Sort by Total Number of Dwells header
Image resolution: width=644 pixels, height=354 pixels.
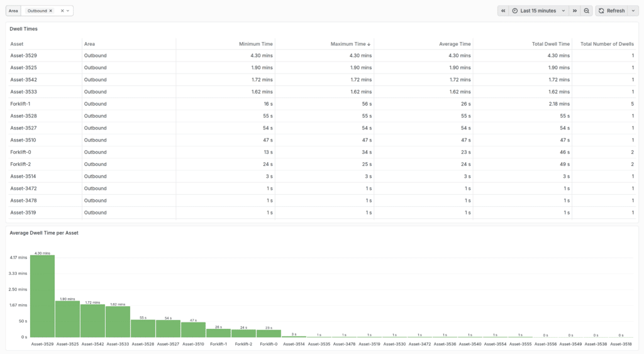(x=607, y=44)
